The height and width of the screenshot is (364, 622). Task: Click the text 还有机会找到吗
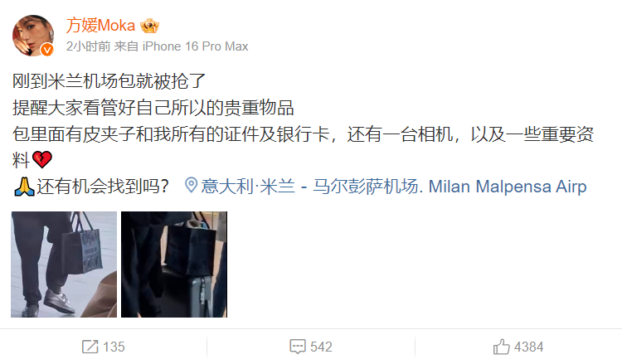pyautogui.click(x=103, y=187)
